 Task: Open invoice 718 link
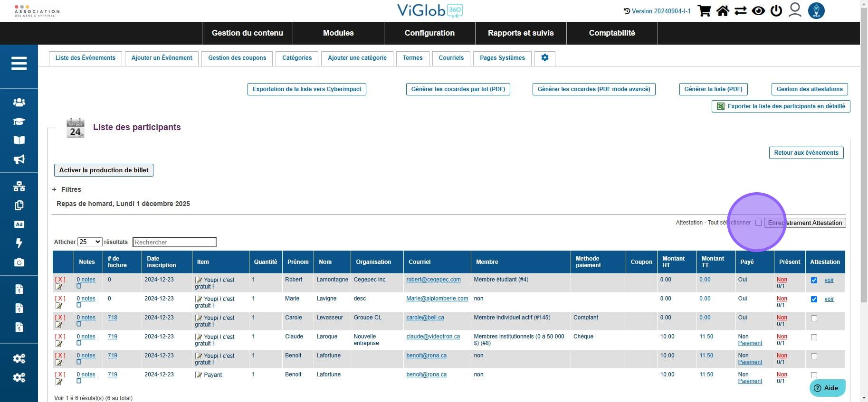[x=112, y=318]
